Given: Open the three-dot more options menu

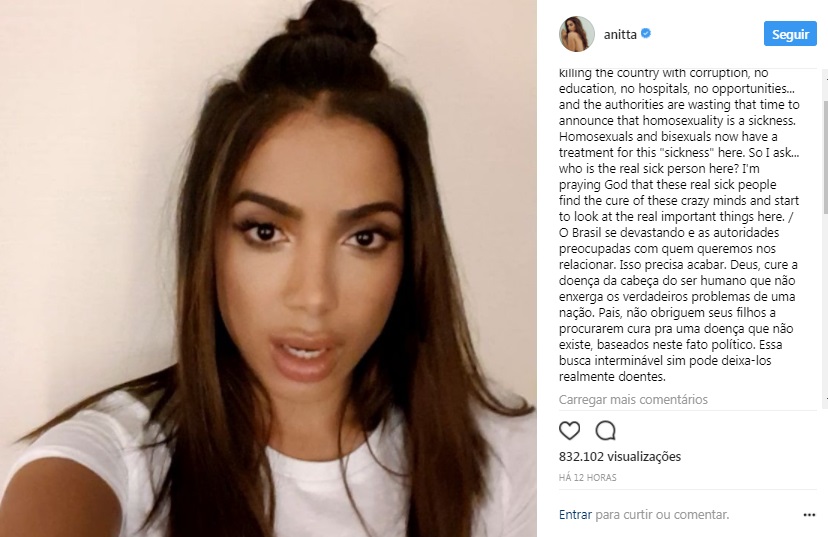Looking at the screenshot, I should coord(809,515).
